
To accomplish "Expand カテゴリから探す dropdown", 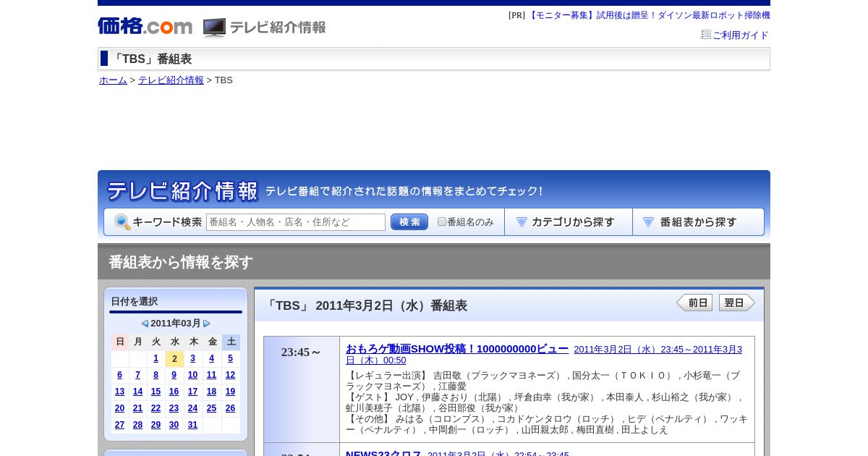I will pos(569,222).
